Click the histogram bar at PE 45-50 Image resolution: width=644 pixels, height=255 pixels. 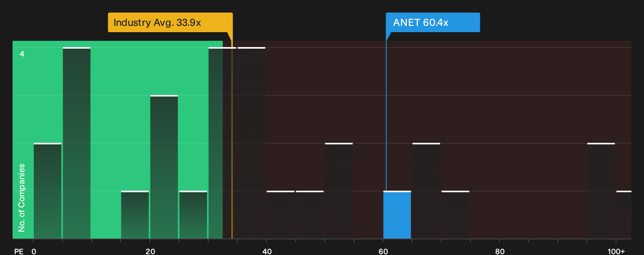pos(310,215)
